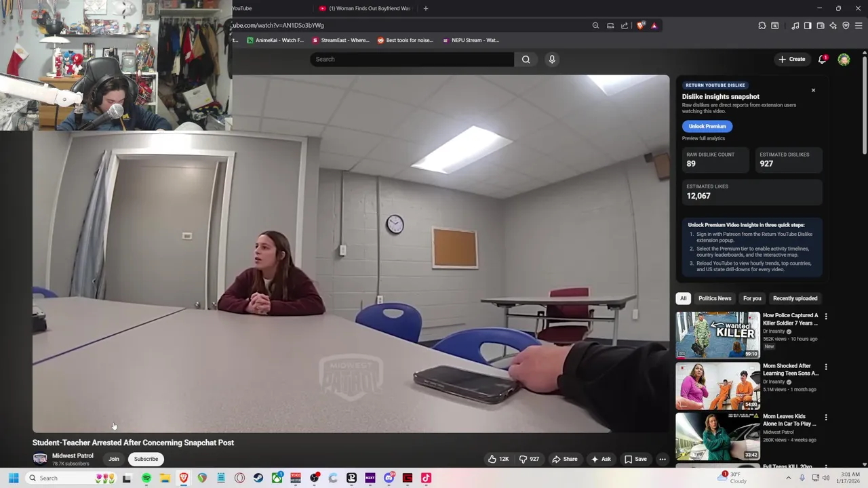Open options menu for How Police Captured video
868x488 pixels.
[826, 316]
